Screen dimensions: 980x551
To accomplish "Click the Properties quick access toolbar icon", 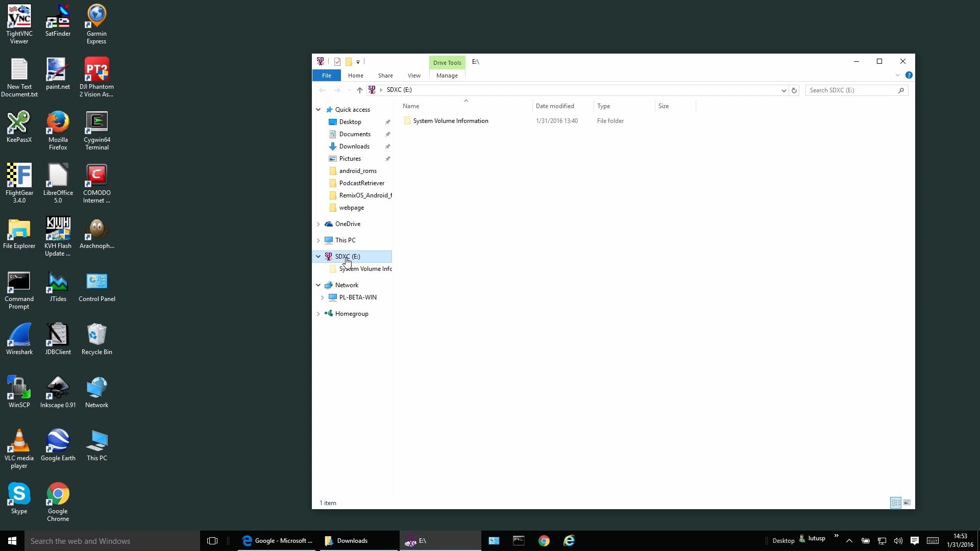I will coord(337,62).
